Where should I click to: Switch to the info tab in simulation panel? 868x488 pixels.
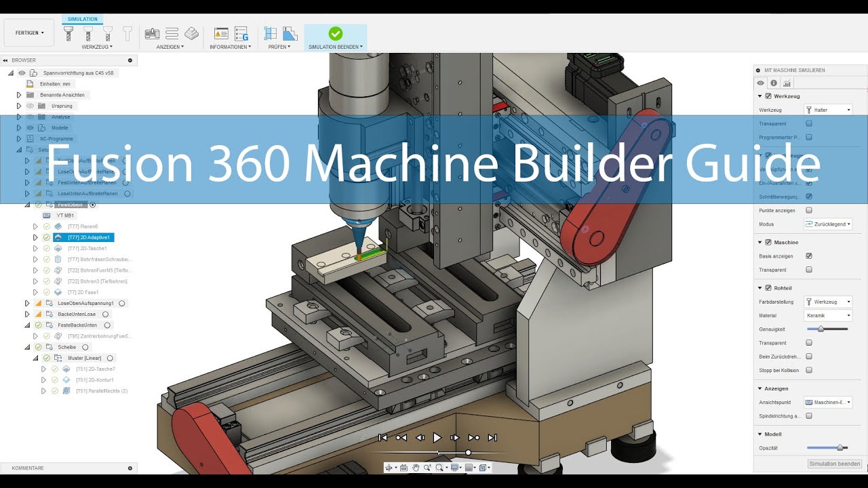(774, 83)
